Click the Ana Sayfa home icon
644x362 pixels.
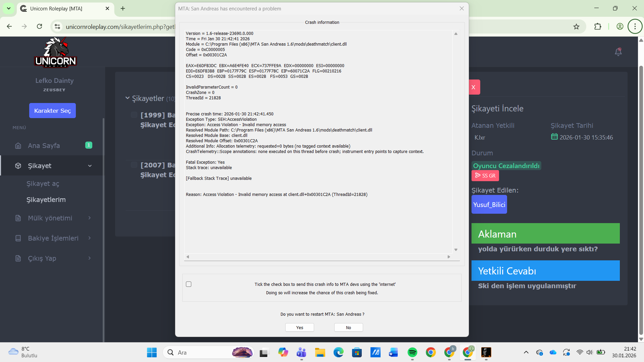point(18,146)
